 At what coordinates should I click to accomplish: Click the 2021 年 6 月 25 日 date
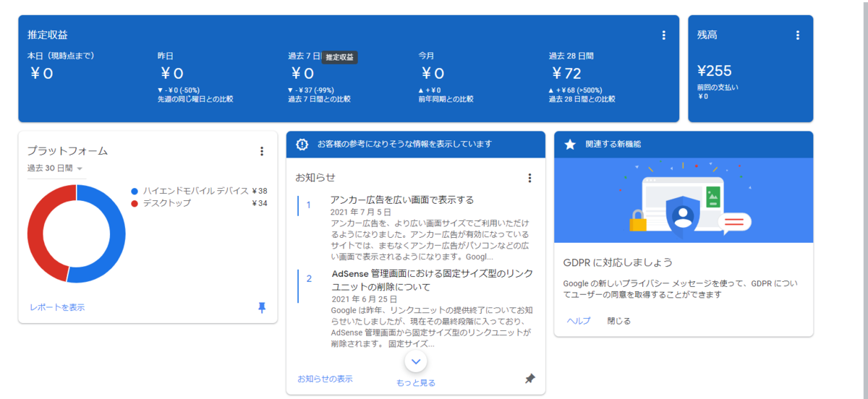click(x=364, y=299)
